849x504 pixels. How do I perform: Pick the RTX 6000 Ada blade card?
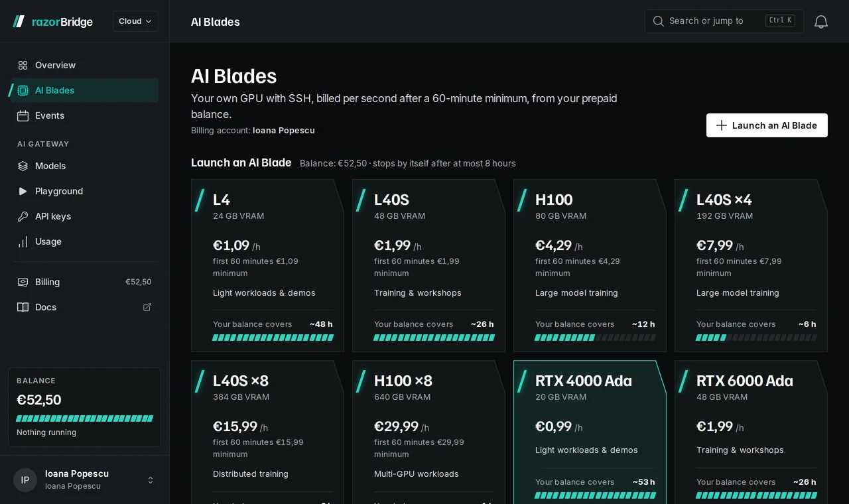coord(751,432)
